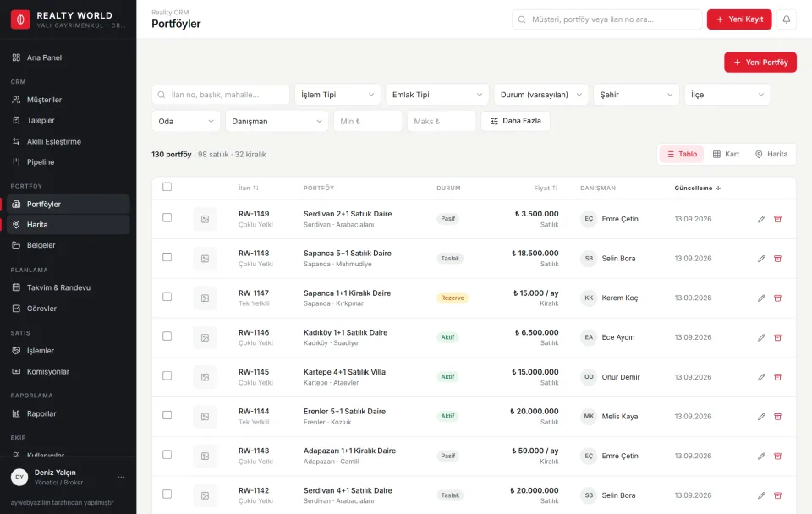
Task: Open the Emlak Tipi filter dropdown
Action: click(437, 95)
